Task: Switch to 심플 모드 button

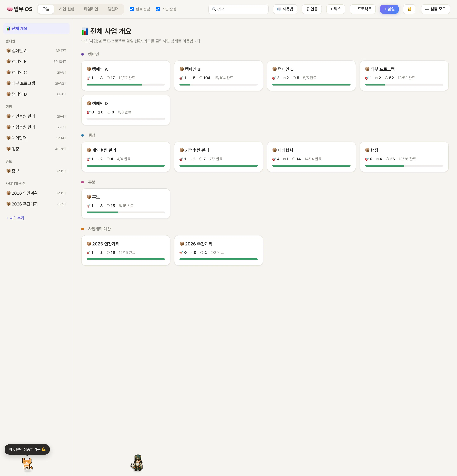Action: click(x=435, y=9)
